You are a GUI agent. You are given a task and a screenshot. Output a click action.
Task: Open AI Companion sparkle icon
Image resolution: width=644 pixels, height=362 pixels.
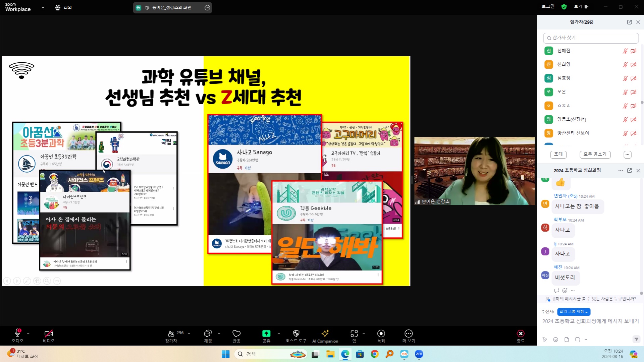tap(325, 334)
